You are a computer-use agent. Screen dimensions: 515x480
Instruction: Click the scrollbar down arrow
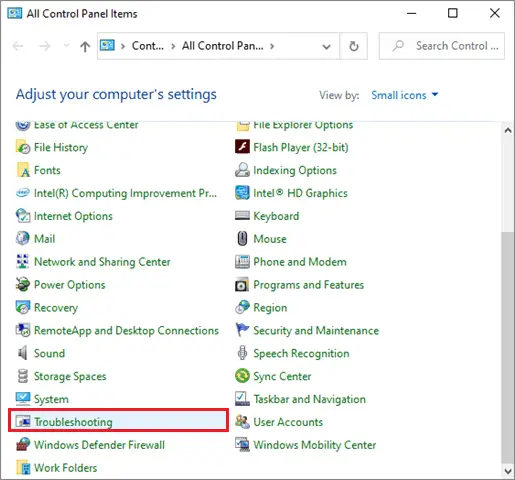(x=508, y=471)
